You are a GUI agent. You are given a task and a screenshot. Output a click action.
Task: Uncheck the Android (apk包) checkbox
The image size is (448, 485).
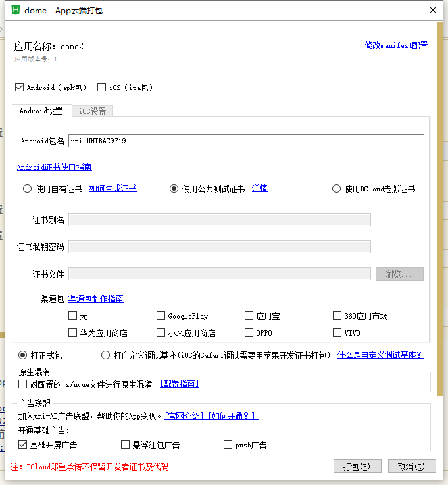pos(19,87)
